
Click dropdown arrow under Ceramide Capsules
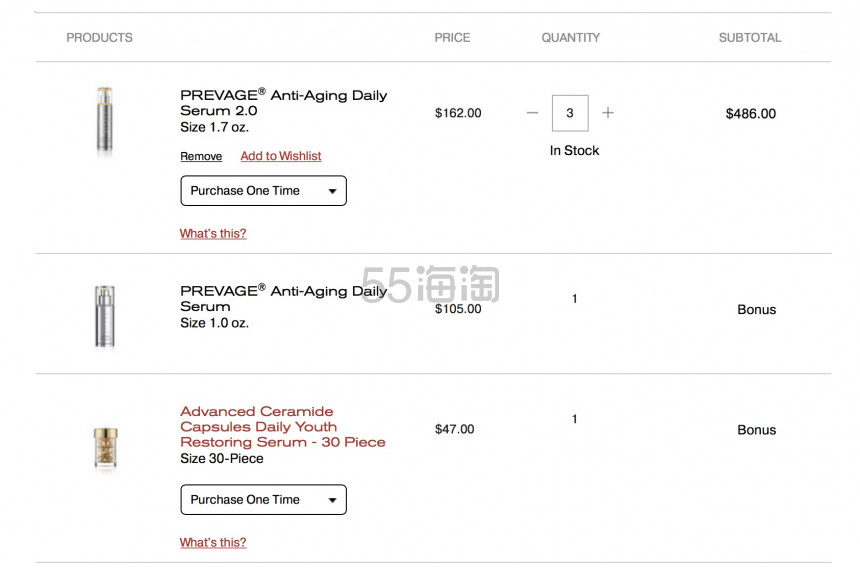click(332, 500)
